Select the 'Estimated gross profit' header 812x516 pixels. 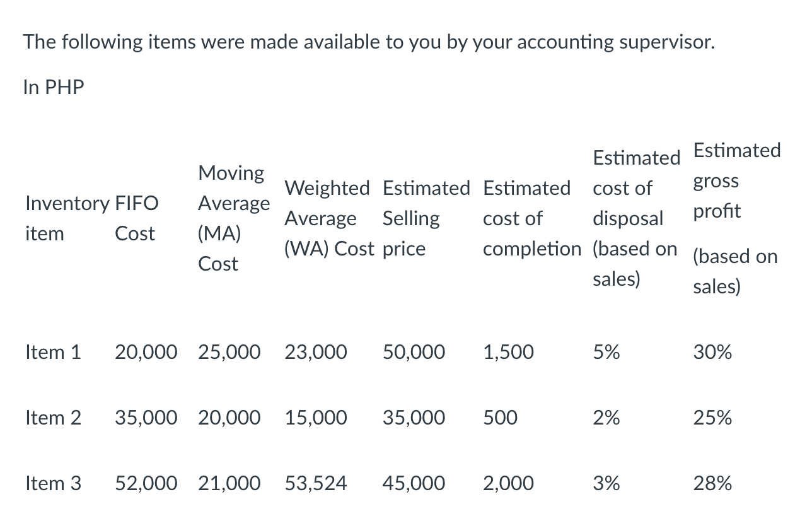736,218
